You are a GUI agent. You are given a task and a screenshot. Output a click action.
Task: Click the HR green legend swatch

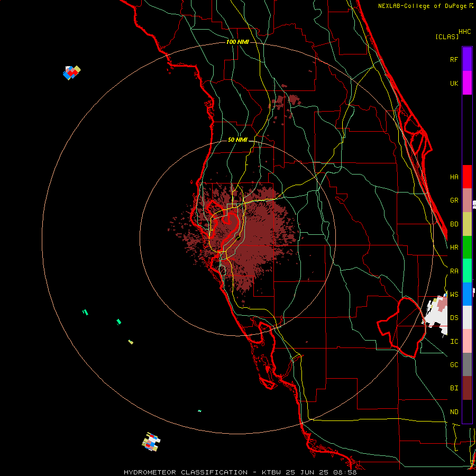(x=467, y=248)
